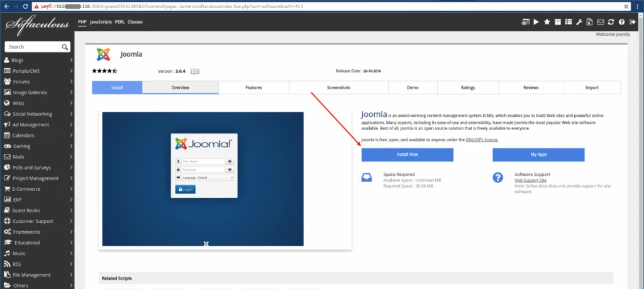Switch to the Screenshots tab
Viewport: 644px width, 289px height.
click(338, 87)
